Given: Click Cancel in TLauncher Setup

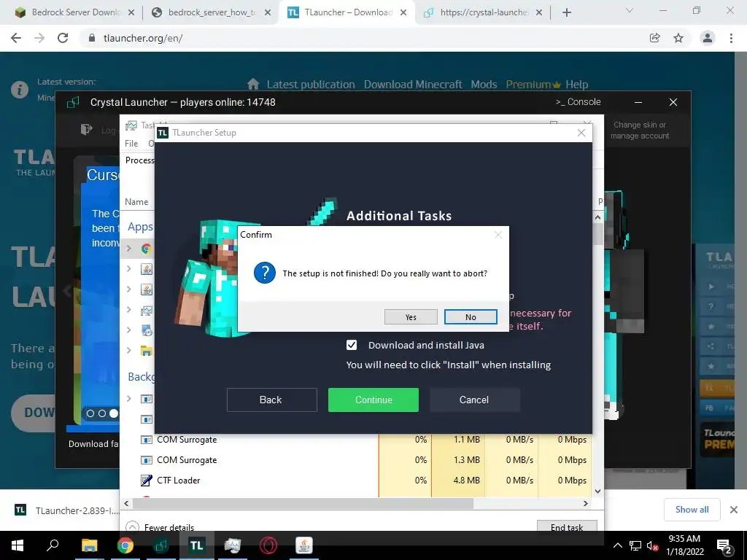Looking at the screenshot, I should (x=474, y=400).
